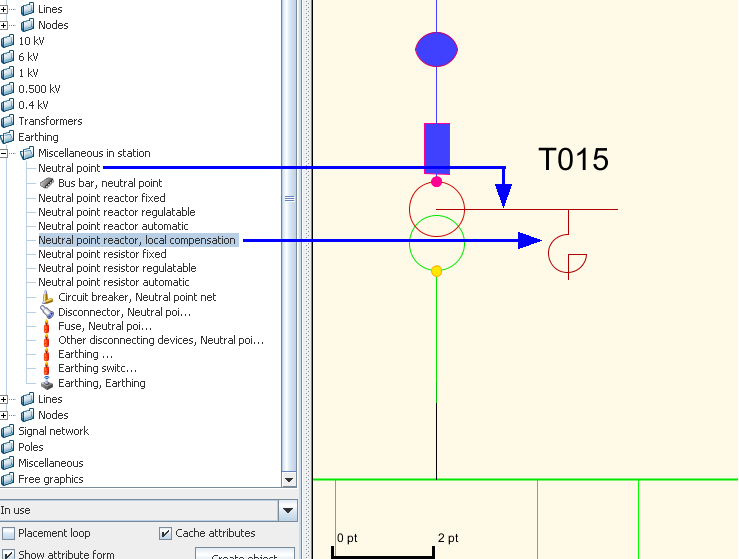Select the Earthing ... candle icon
The width and height of the screenshot is (739, 559).
46,354
